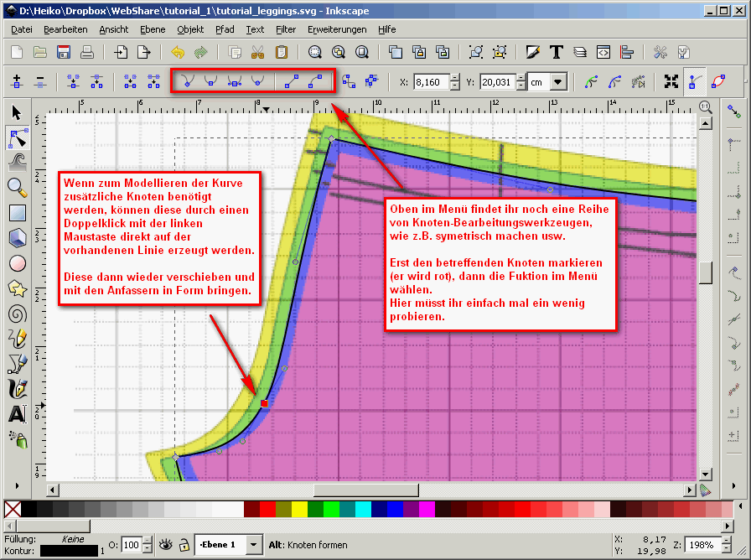751x560 pixels.
Task: Choose the Star and polygon tool
Action: (x=17, y=288)
